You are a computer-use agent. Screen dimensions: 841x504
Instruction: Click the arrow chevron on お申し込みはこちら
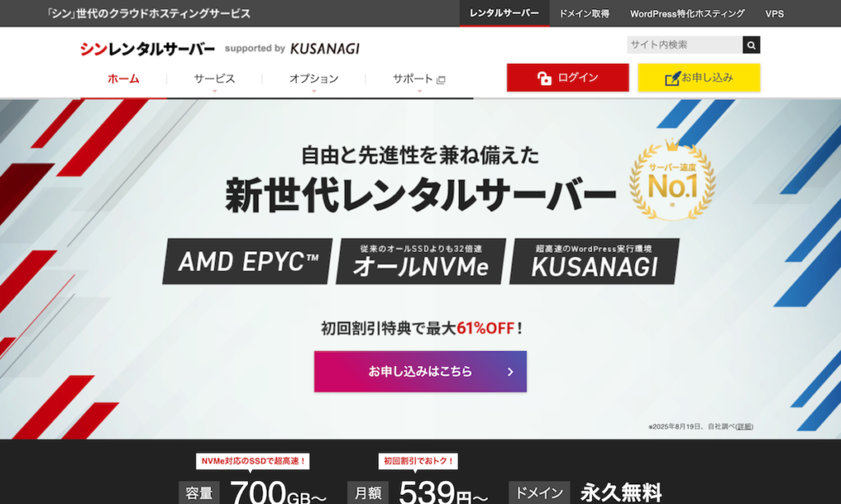pos(510,372)
